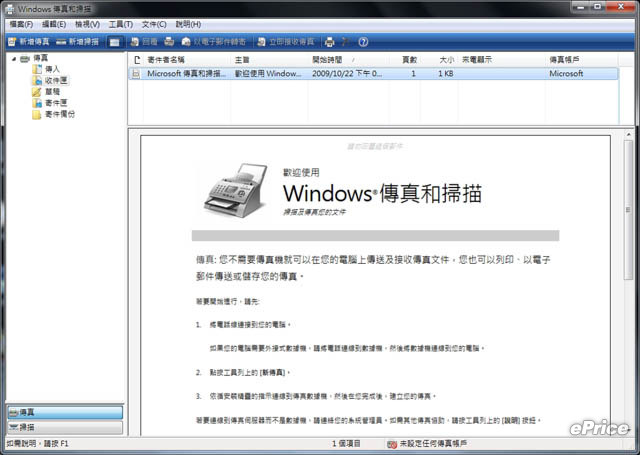
Task: Click the delete icon beside the printer icon
Action: (345, 42)
